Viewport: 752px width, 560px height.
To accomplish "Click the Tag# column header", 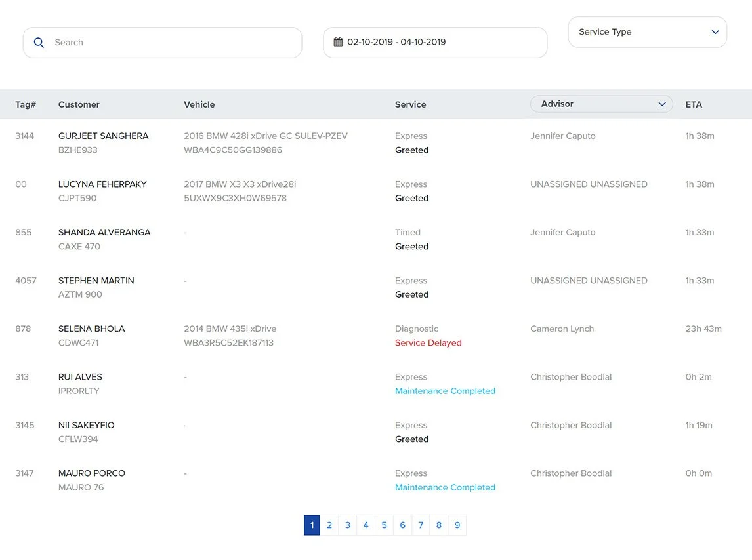I will point(26,104).
